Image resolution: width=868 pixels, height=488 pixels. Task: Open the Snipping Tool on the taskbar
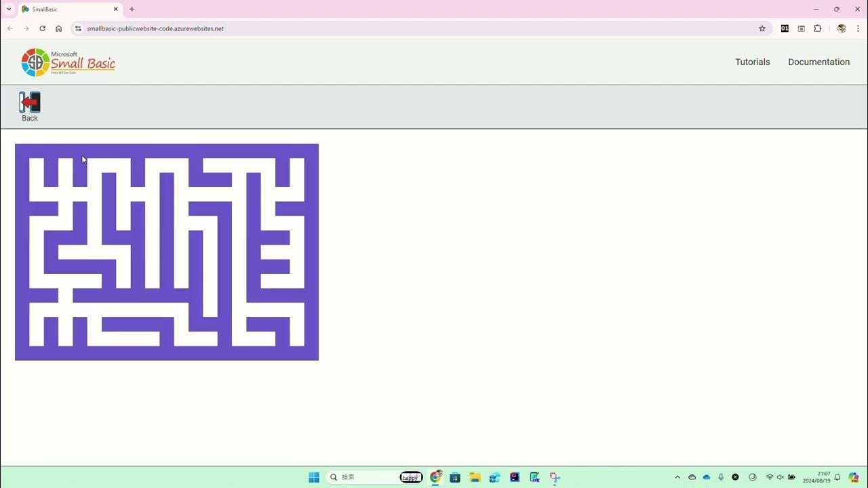pos(555,477)
